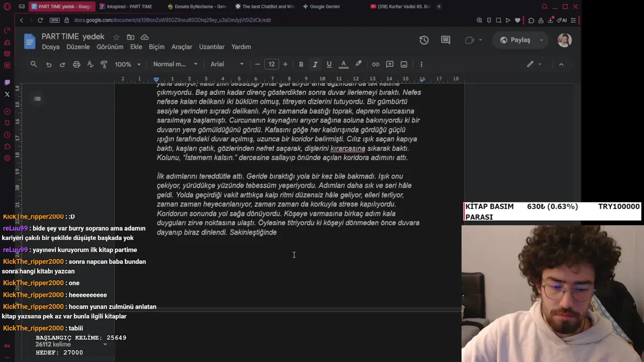
Task: Open the Normal metin paragraph style dropdown
Action: (x=176, y=64)
